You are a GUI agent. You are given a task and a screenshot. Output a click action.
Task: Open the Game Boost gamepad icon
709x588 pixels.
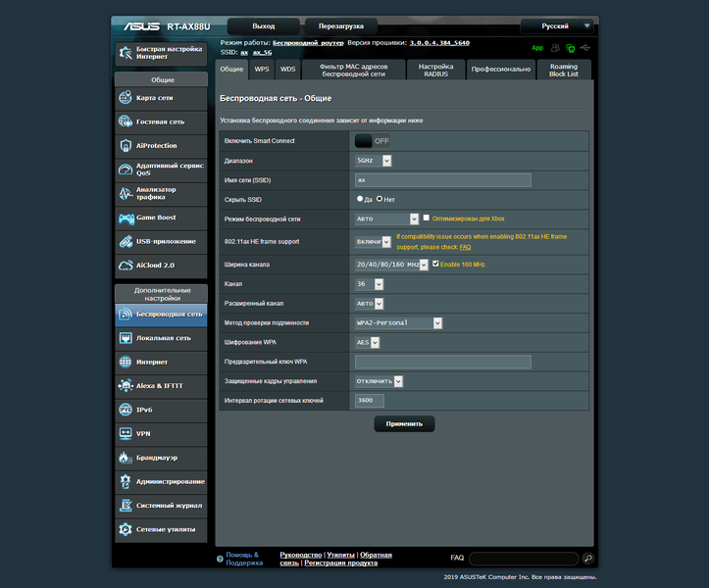tap(127, 219)
